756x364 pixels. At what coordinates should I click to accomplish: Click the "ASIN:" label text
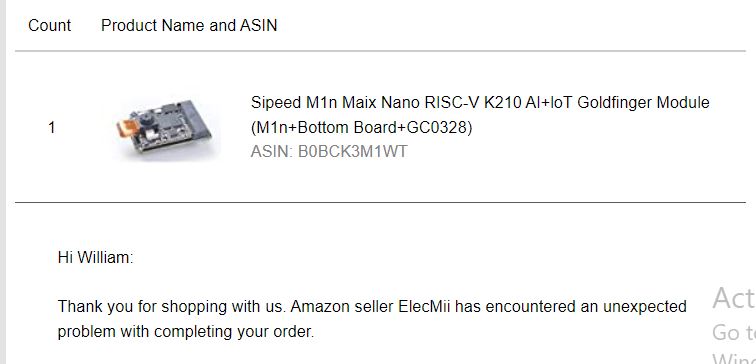click(x=271, y=151)
